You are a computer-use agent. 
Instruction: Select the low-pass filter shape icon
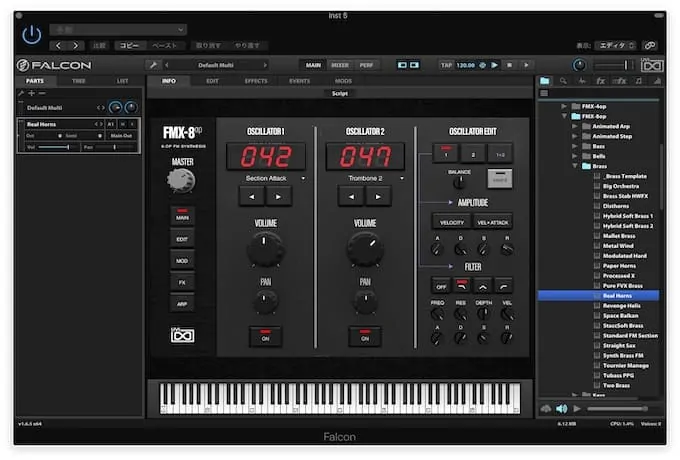coord(462,286)
